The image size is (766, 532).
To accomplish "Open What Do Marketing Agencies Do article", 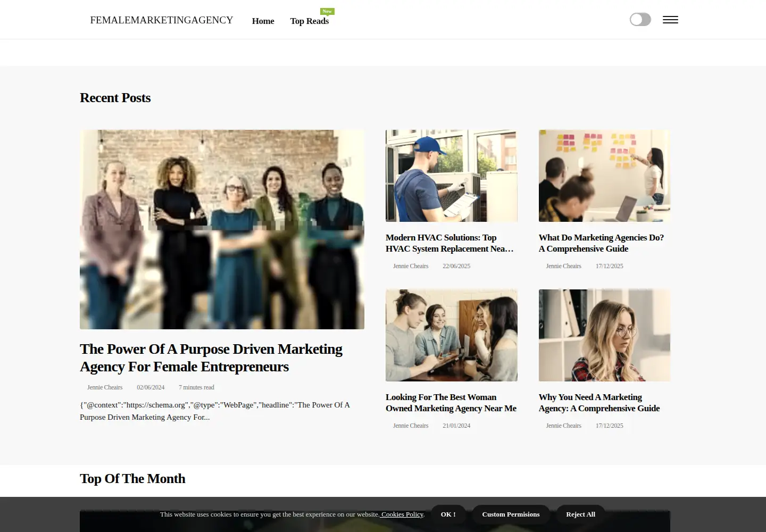I will click(x=601, y=243).
